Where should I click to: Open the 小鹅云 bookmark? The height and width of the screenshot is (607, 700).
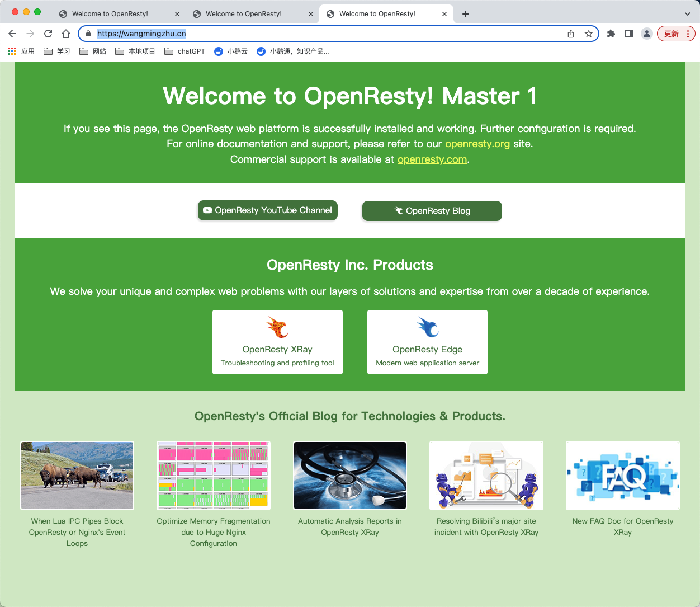pyautogui.click(x=231, y=51)
